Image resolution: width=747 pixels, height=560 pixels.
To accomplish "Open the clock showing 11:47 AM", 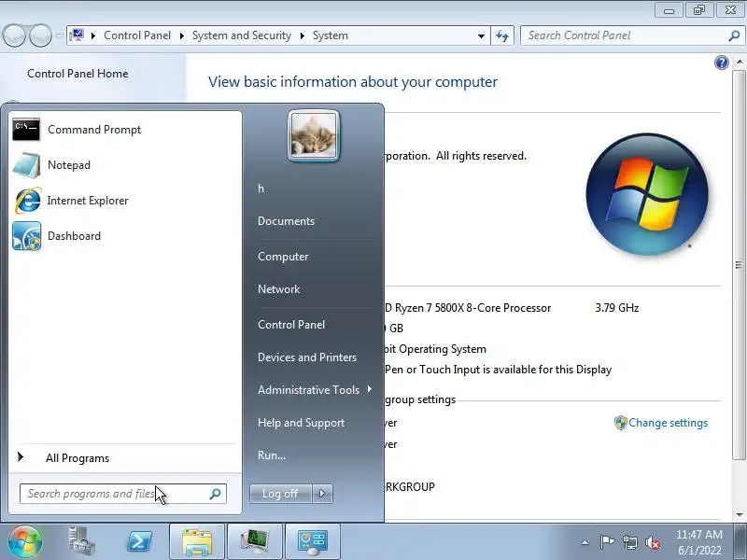I will pyautogui.click(x=698, y=542).
